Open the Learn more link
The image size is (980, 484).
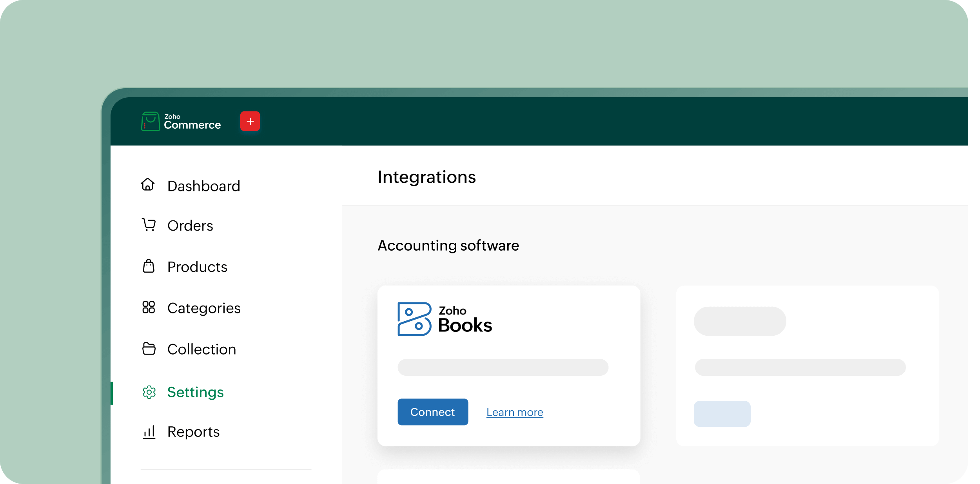pyautogui.click(x=515, y=412)
